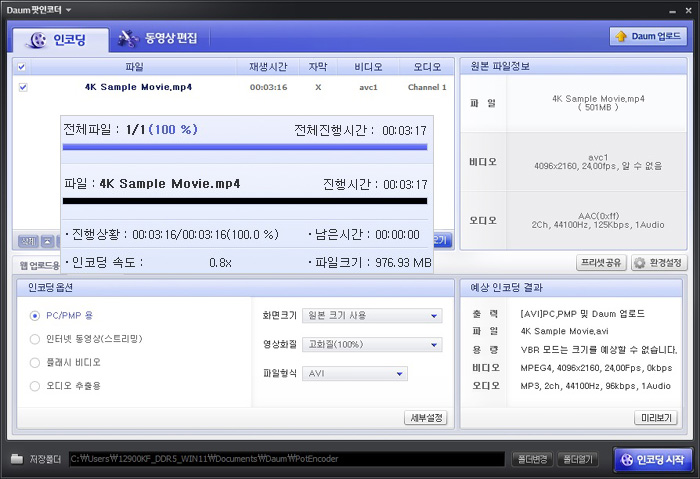Click the 자막 column header
The width and height of the screenshot is (700, 479).
tap(318, 67)
